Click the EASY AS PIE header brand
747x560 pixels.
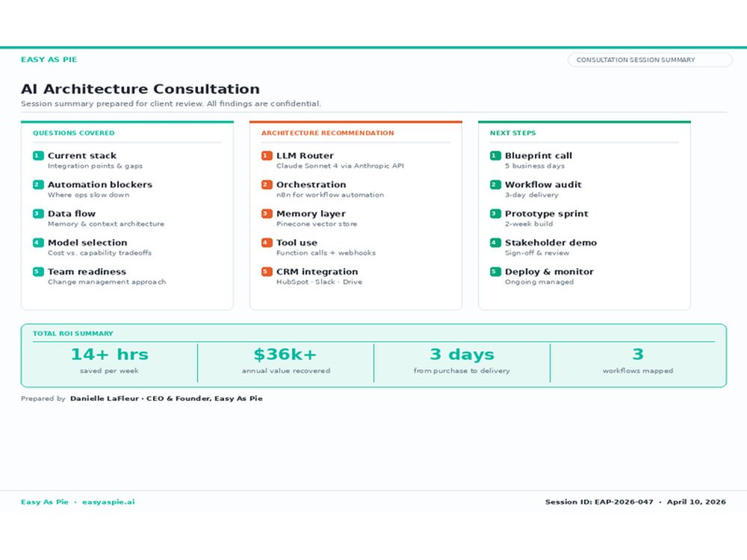click(49, 60)
